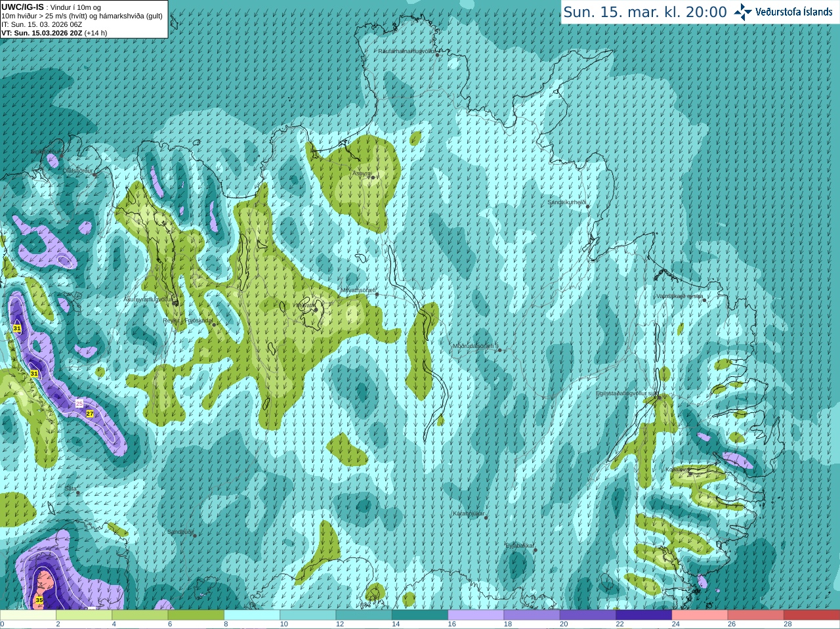Image resolution: width=840 pixels, height=629 pixels.
Task: Click the Sáta station label
Action: point(70,488)
